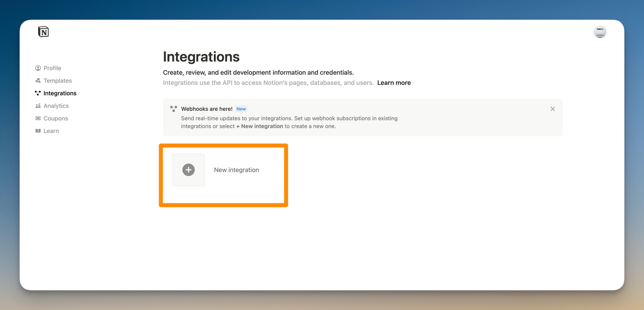Open the Profile sidebar item
The image size is (644, 310).
coord(48,68)
